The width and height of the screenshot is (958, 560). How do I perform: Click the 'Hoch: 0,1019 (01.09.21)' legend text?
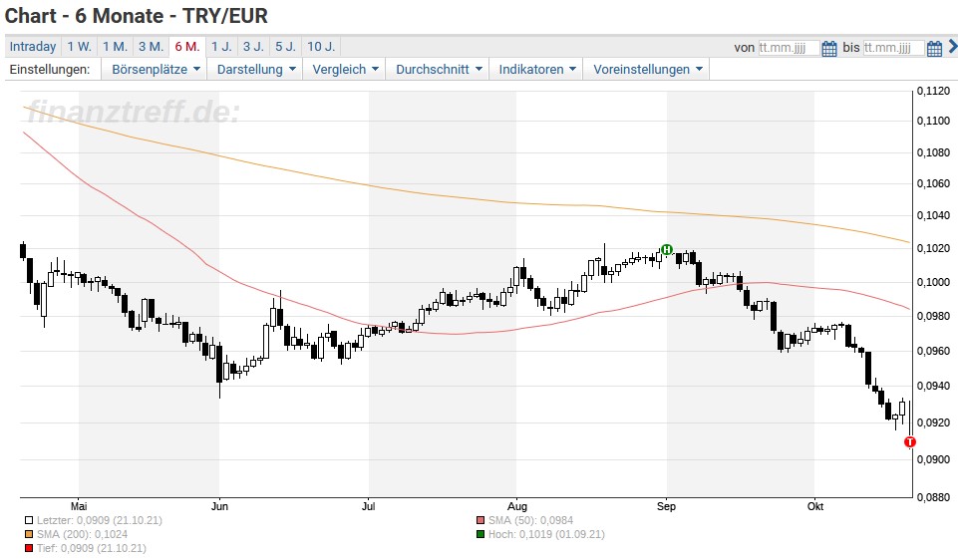point(546,535)
